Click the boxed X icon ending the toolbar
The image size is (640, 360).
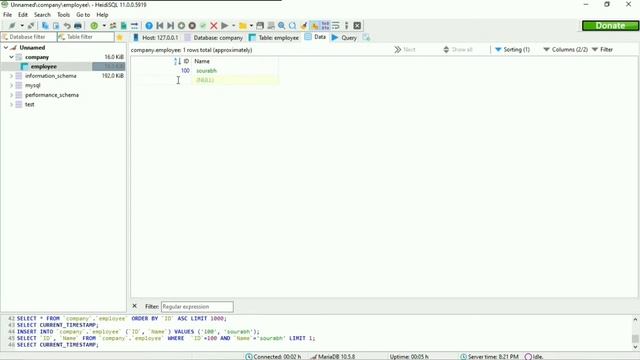(357, 26)
